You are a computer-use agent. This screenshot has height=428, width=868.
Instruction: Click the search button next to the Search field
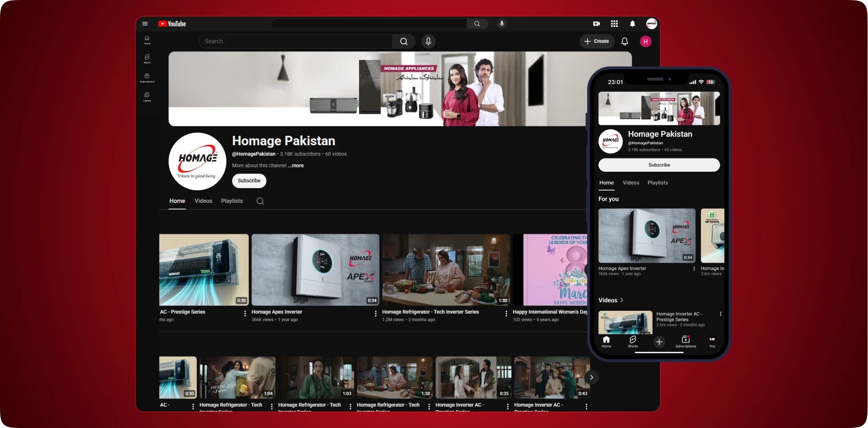point(404,41)
